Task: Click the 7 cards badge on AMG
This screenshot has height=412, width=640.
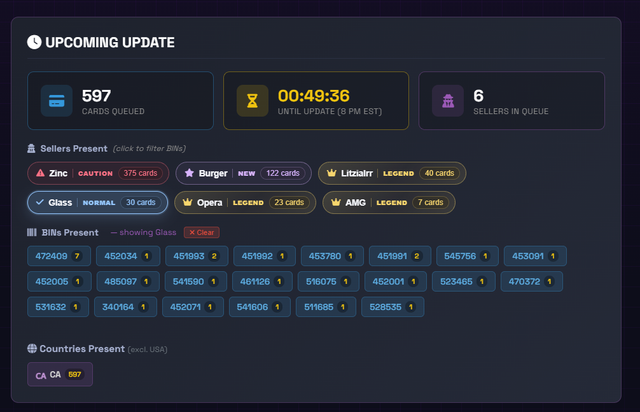Action: click(x=430, y=202)
